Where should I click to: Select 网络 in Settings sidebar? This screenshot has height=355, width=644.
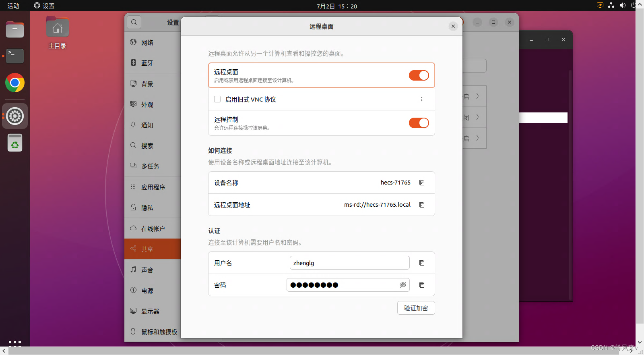tap(153, 42)
